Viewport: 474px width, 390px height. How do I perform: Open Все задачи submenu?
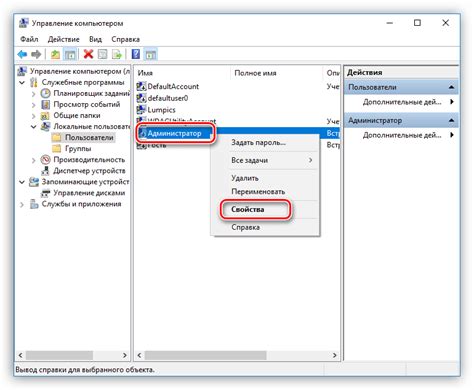pos(265,160)
